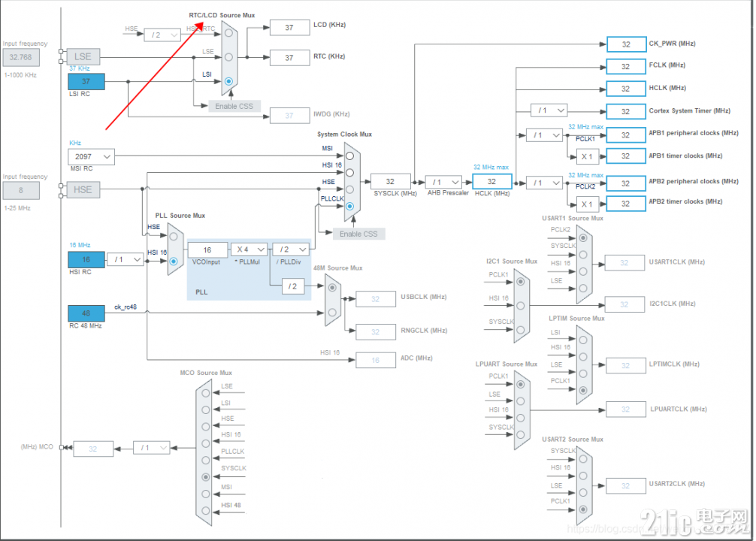Select SYSCLK in USART2 Source Mux
The width and height of the screenshot is (756, 541).
[x=583, y=459]
